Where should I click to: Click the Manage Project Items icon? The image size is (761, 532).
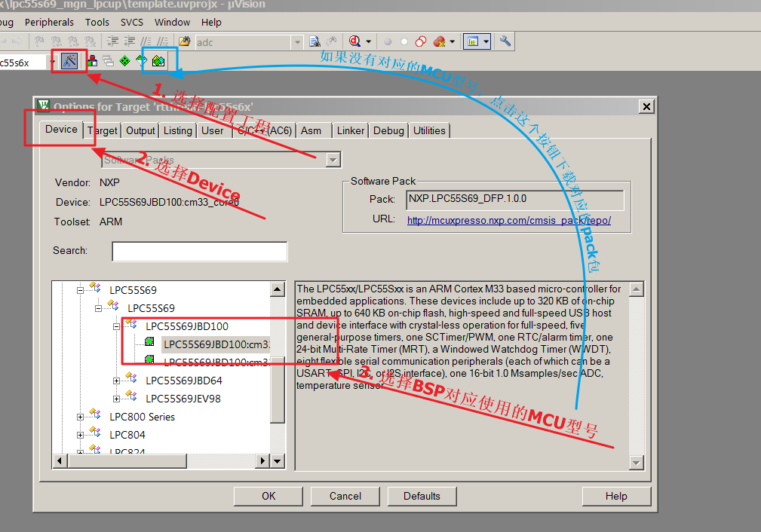tap(92, 61)
